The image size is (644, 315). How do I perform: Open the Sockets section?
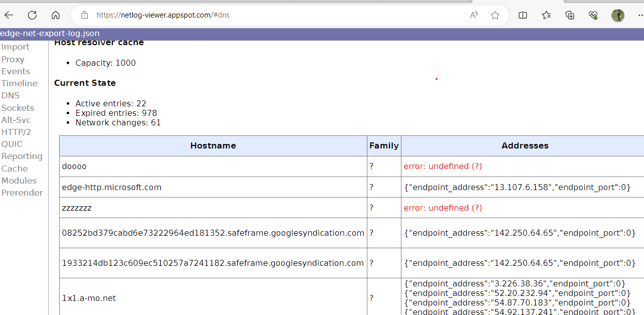(18, 108)
